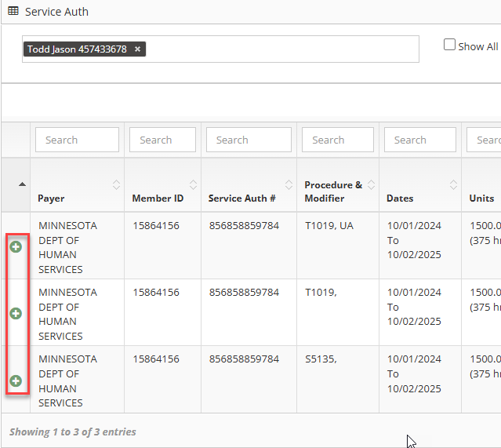
Task: Click Service Auth 856858859784 in T1019, UA row
Action: [x=244, y=226]
